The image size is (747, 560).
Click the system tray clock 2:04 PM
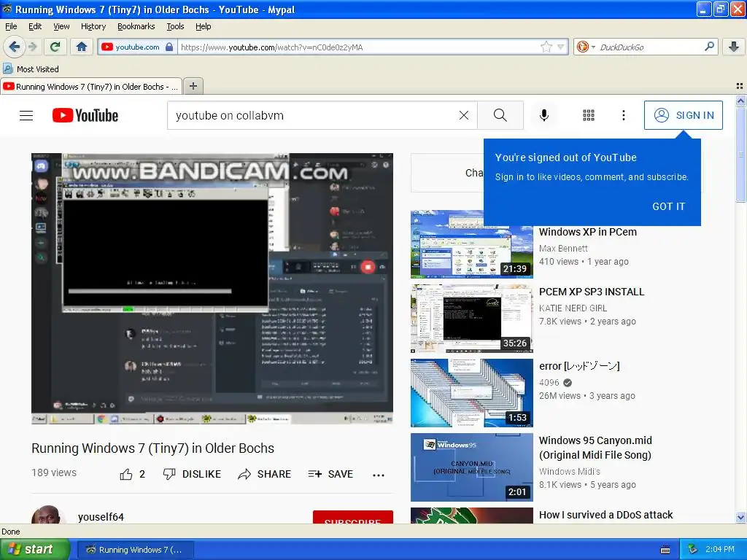click(720, 550)
